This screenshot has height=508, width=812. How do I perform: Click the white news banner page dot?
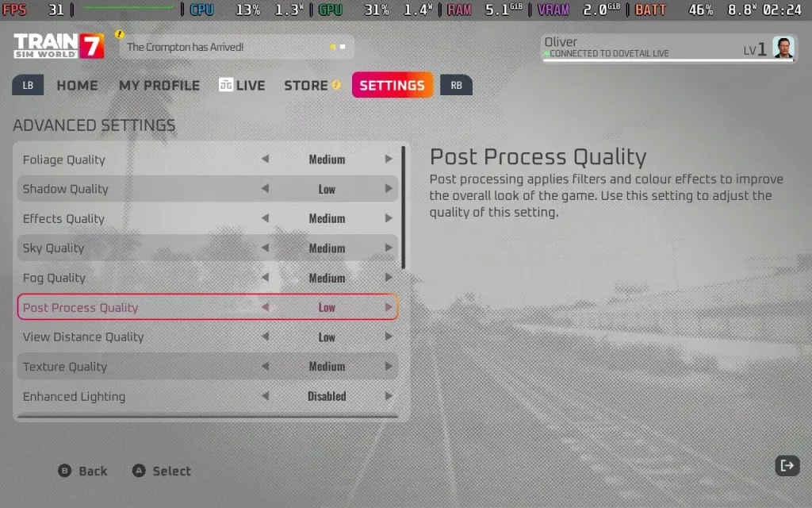343,47
